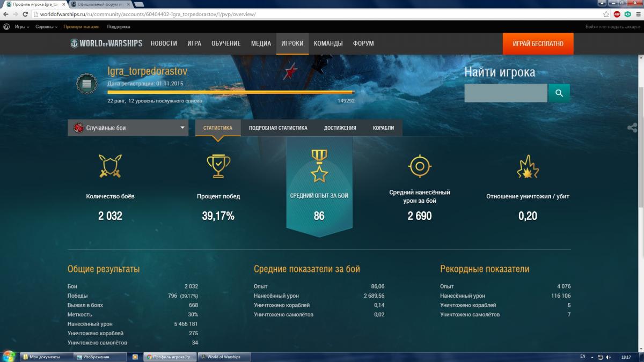Open the 'Подробная статистика' tab

(278, 128)
